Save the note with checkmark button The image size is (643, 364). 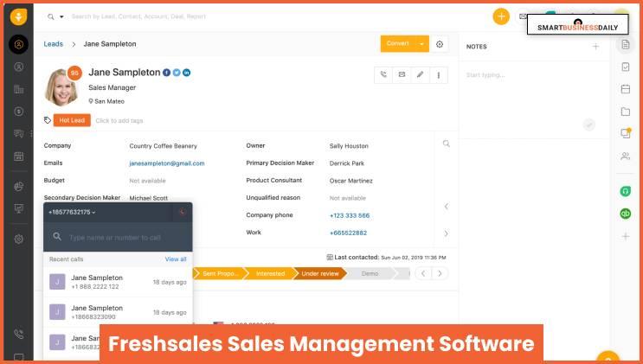click(x=589, y=125)
